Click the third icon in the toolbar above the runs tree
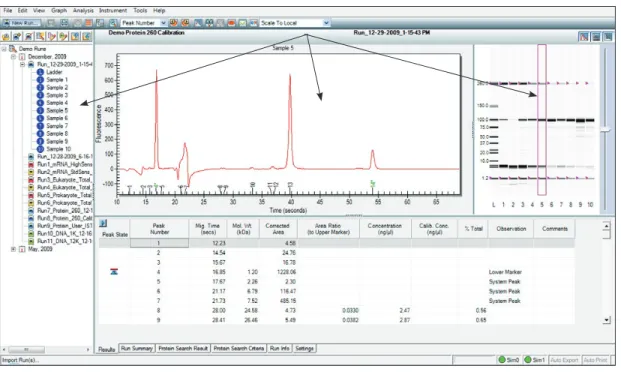Viewport: 621px width, 372px height. 29,37
